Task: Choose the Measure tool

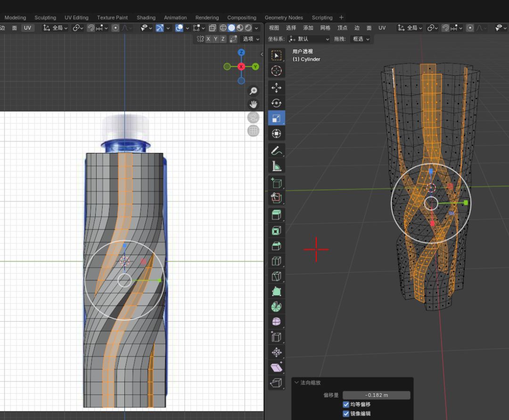Action: click(x=277, y=166)
